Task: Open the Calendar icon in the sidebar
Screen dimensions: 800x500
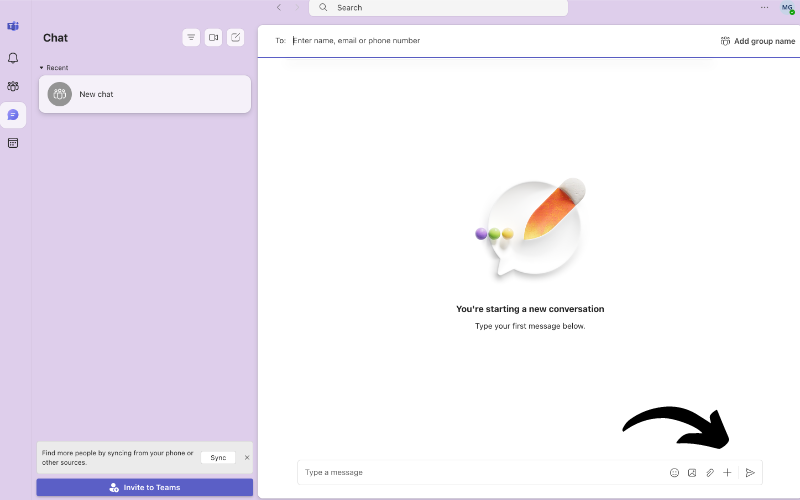Action: (x=13, y=143)
